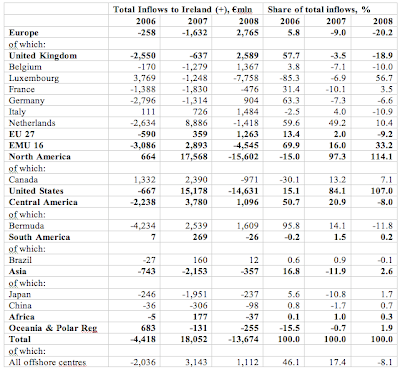Click the 2007 column header under Total Inflows
The height and width of the screenshot is (369, 400).
(198, 21)
